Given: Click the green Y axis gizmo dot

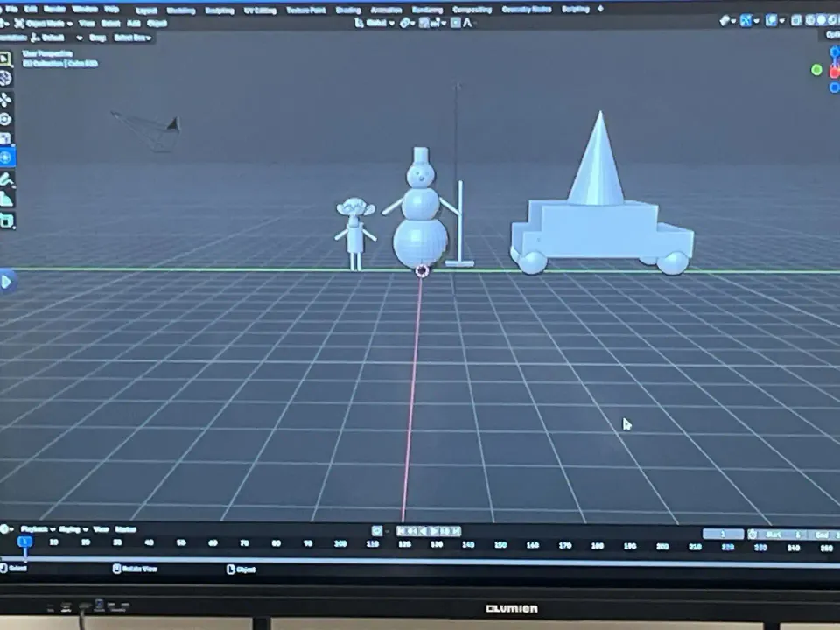Looking at the screenshot, I should (x=816, y=70).
